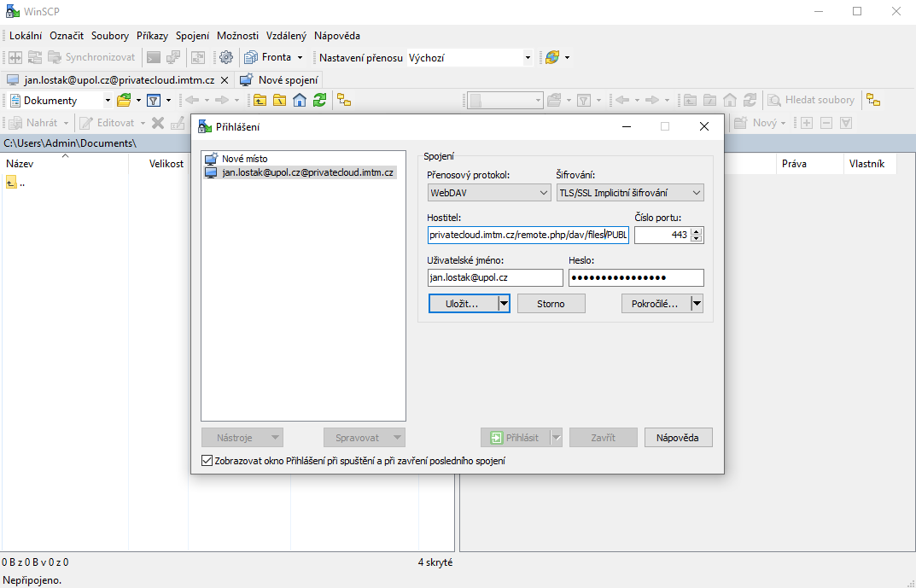Decrease the Číslo portu with down spinner
The width and height of the screenshot is (916, 588).
(x=696, y=238)
